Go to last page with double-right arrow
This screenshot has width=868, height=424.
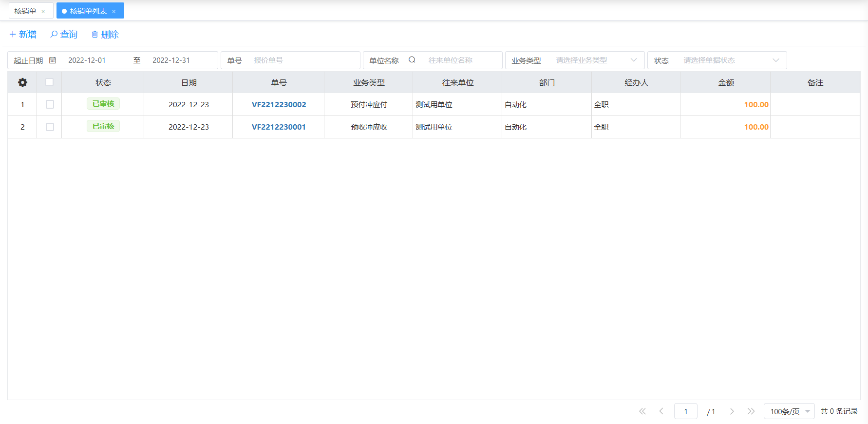click(x=751, y=411)
